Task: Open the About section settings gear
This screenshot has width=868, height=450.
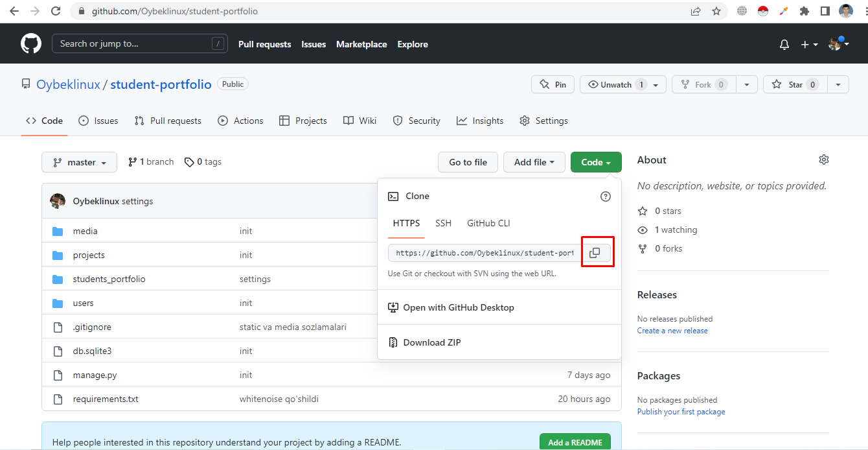Action: (x=823, y=160)
